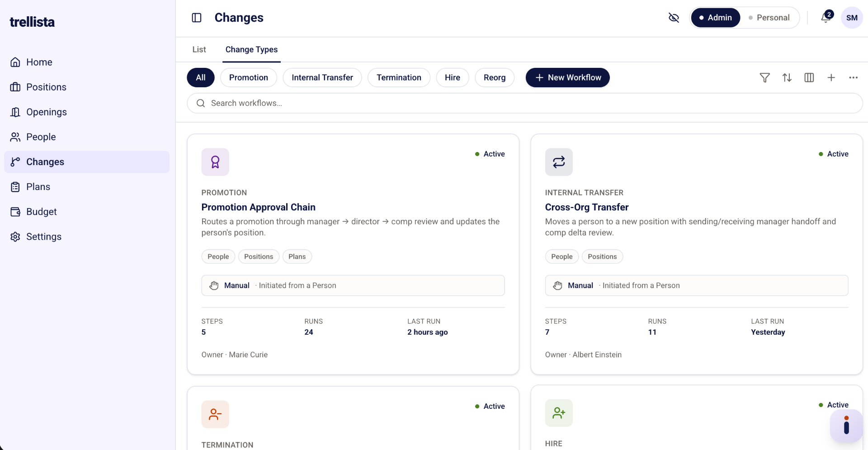
Task: Click 'Owner · Marie Curie' text
Action: pyautogui.click(x=235, y=355)
